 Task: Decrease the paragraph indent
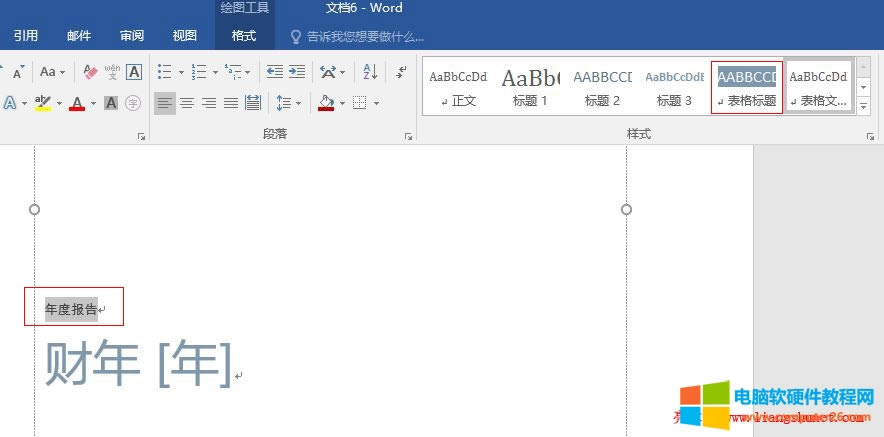pos(272,72)
